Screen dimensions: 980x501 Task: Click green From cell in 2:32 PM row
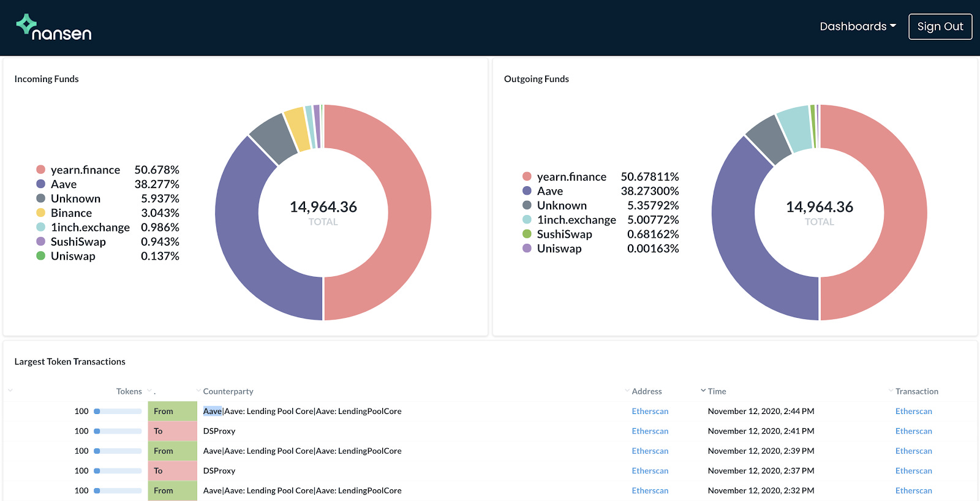(172, 491)
